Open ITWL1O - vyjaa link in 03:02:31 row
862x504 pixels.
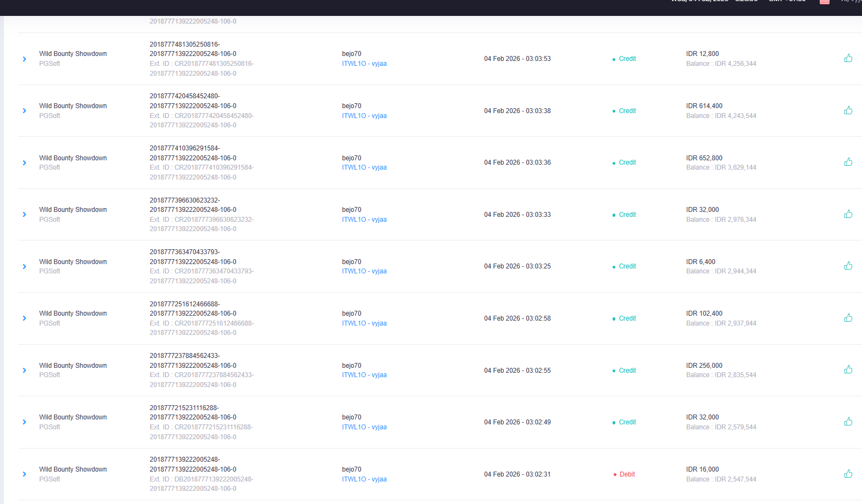(x=364, y=479)
